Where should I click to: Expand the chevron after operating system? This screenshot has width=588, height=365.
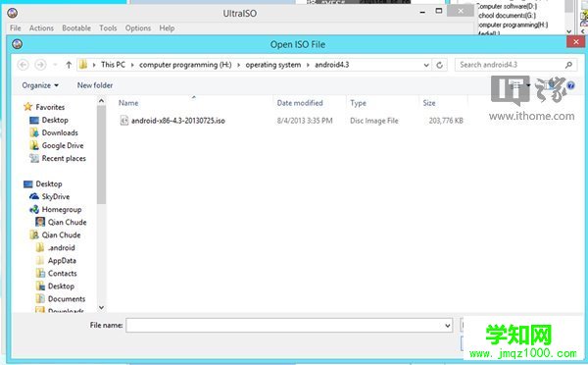tap(308, 65)
